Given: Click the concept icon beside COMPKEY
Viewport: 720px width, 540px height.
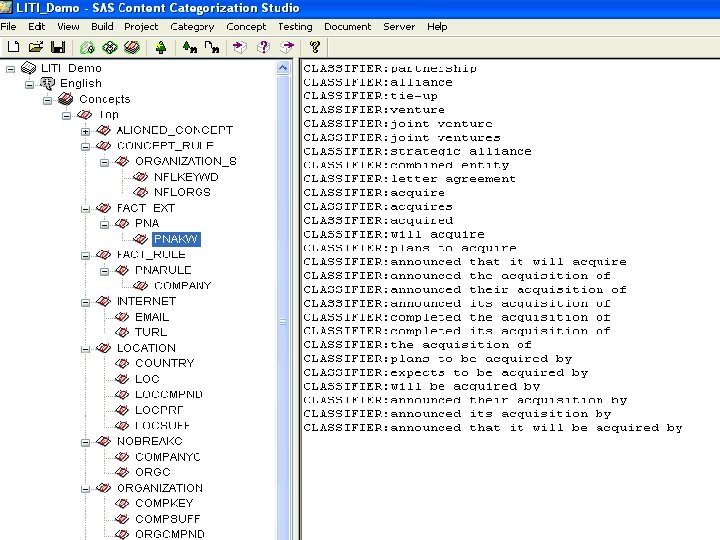Looking at the screenshot, I should tap(122, 503).
